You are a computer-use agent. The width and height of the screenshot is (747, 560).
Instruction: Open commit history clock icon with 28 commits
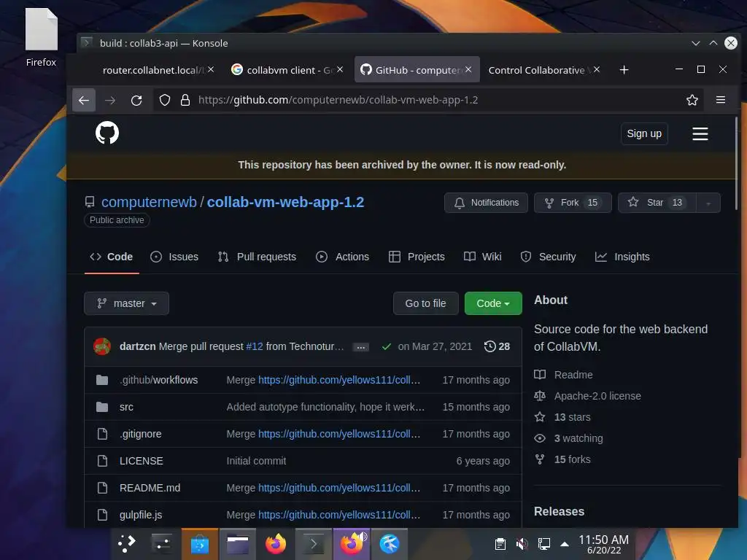(x=497, y=346)
